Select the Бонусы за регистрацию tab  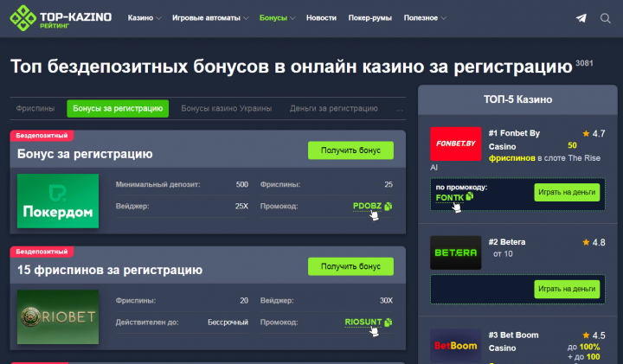118,108
